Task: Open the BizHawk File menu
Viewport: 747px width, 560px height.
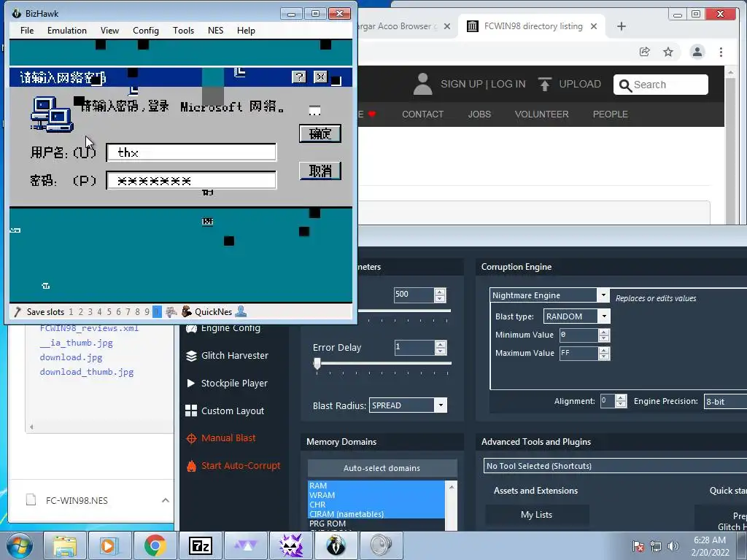Action: click(x=27, y=31)
